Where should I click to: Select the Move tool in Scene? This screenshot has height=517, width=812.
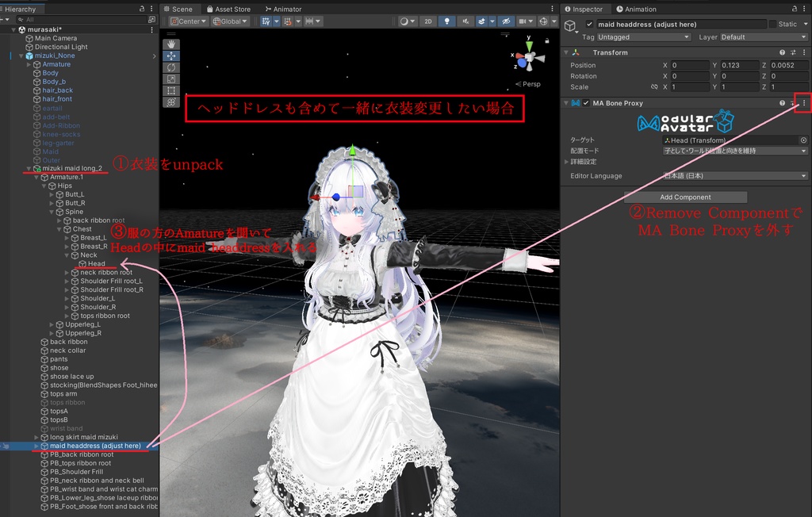pyautogui.click(x=171, y=56)
